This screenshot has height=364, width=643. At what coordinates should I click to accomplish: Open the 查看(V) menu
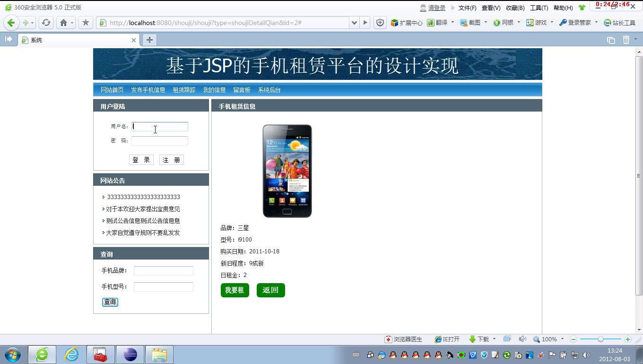(491, 8)
